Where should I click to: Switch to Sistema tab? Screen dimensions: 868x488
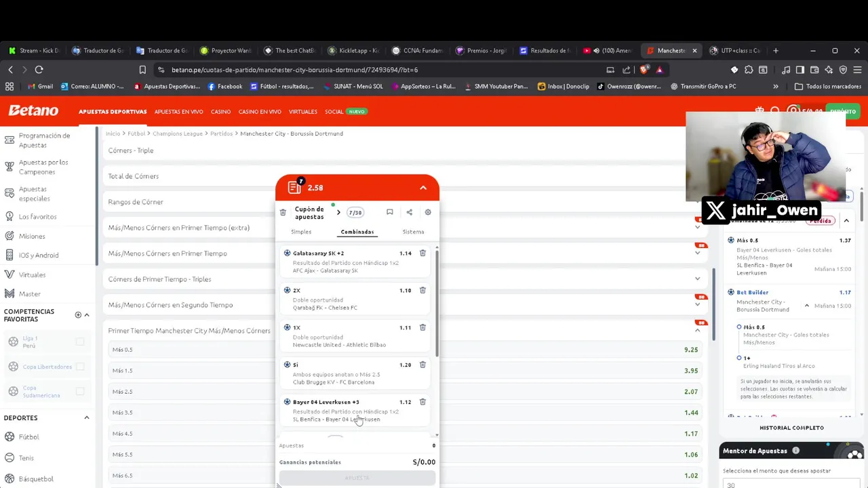[413, 232]
